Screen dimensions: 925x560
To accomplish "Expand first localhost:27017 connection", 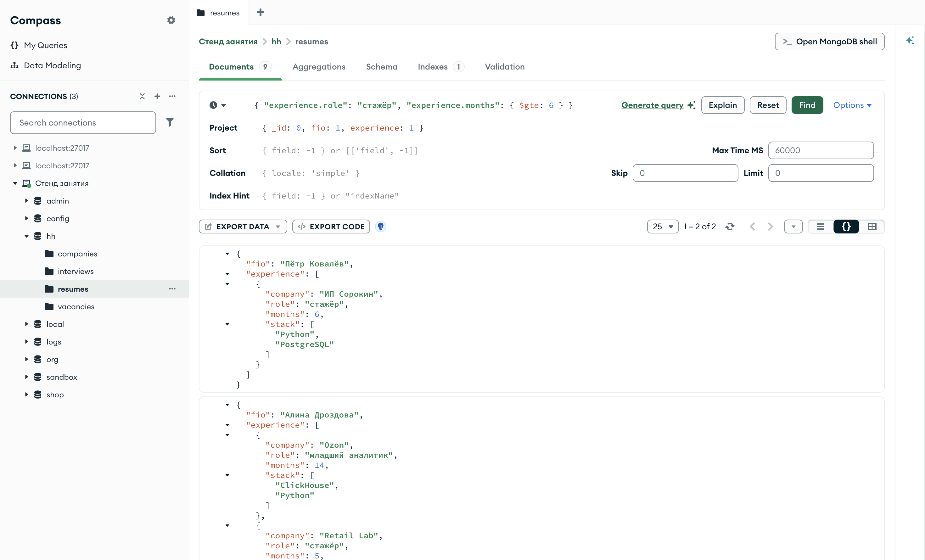I will (x=15, y=148).
